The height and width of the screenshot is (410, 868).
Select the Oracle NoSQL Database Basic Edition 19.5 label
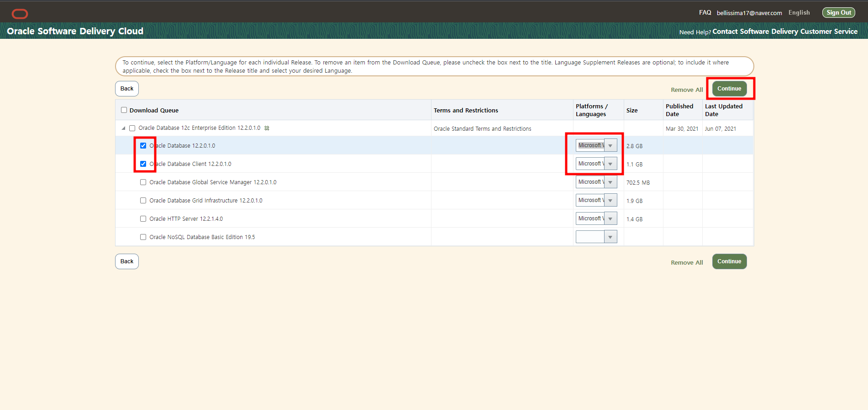[x=202, y=237]
